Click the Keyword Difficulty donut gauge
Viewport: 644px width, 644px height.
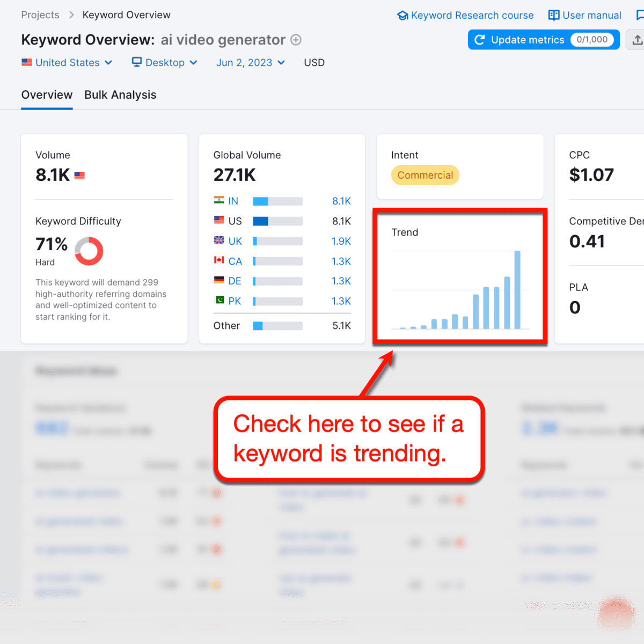coord(89,251)
